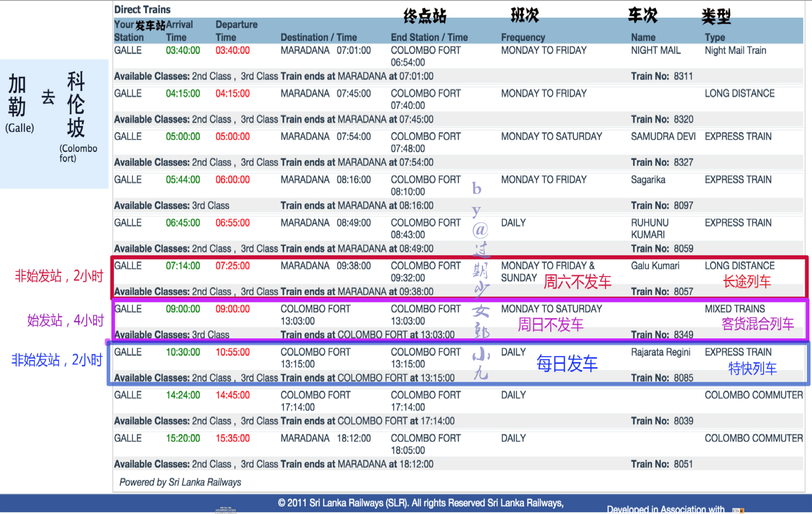Click the 'Type' column header
This screenshot has width=812, height=514.
click(715, 37)
